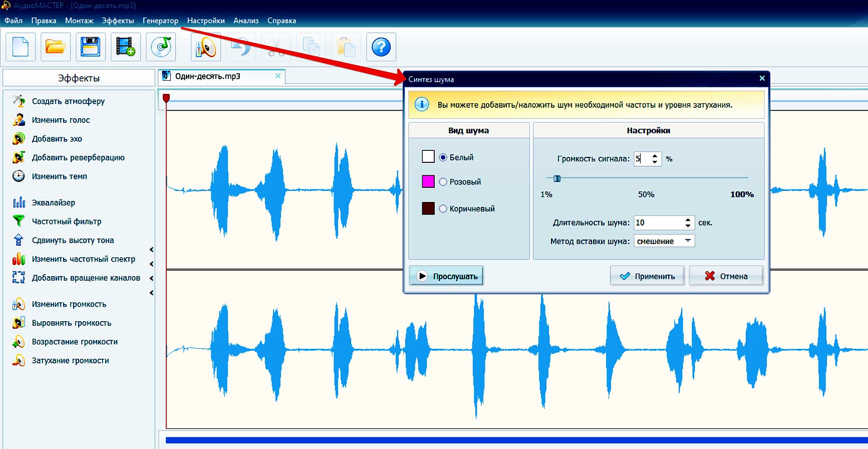Image resolution: width=868 pixels, height=449 pixels.
Task: Select the Розовый noise radio button
Action: tap(443, 182)
